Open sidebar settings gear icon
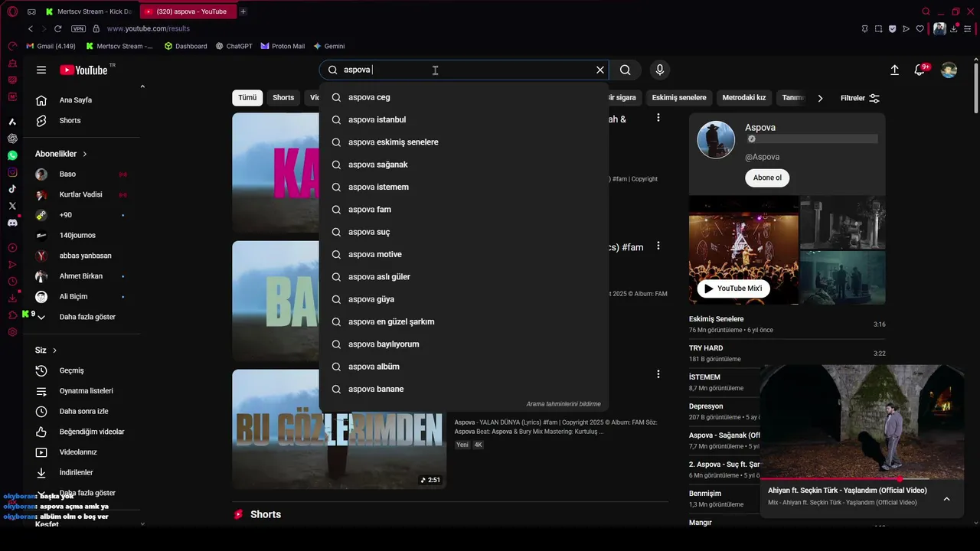980x551 pixels. (x=12, y=332)
